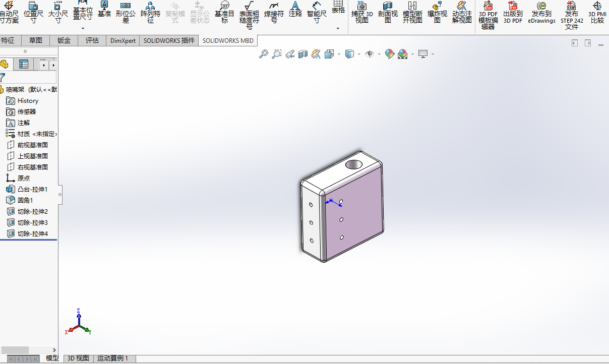Select the 大小尺寸 (Size Dimension) tool
The width and height of the screenshot is (609, 364).
tap(57, 13)
